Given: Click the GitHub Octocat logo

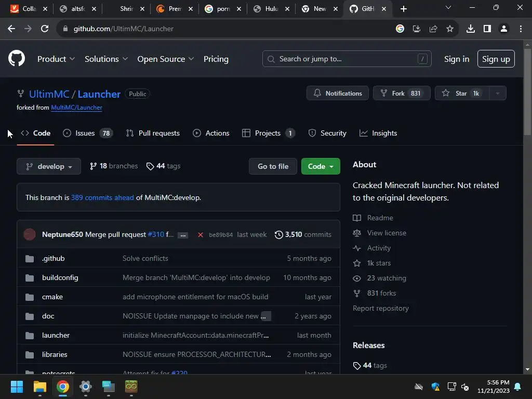Looking at the screenshot, I should (17, 58).
